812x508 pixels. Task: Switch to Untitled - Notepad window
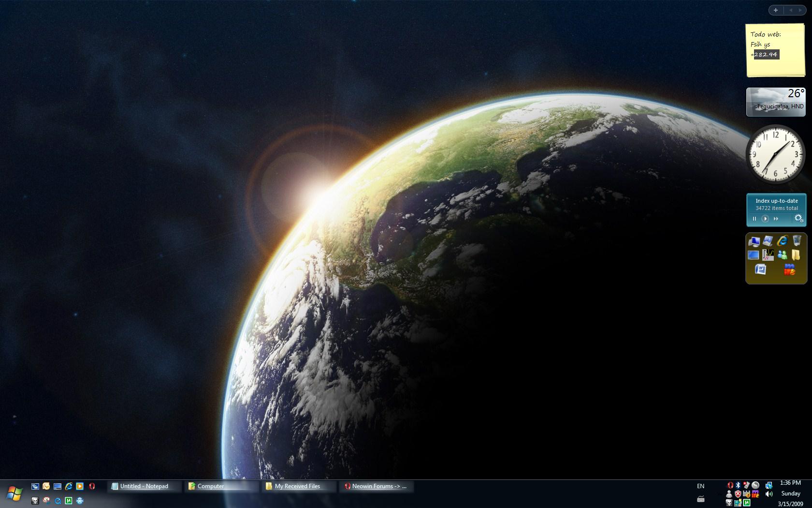point(145,486)
